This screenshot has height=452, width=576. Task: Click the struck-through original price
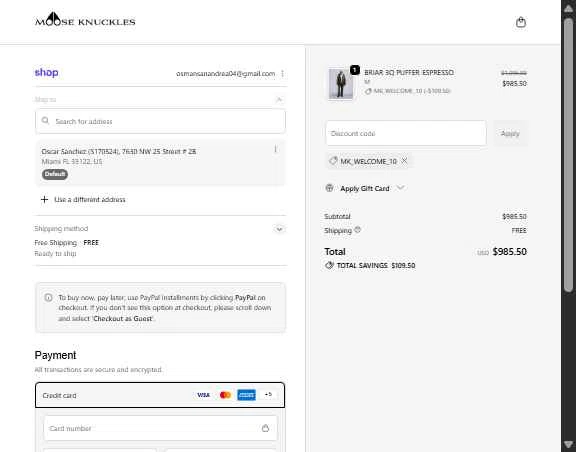[x=514, y=73]
